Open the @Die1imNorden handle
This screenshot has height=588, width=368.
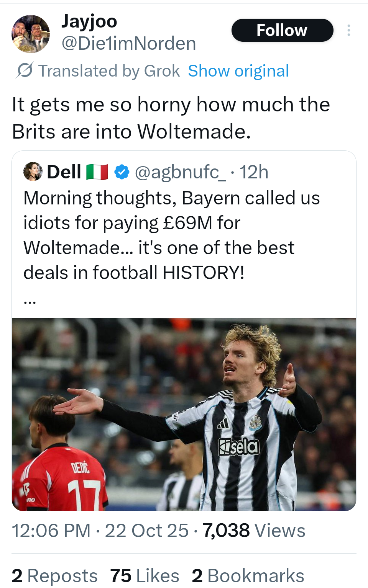click(128, 44)
